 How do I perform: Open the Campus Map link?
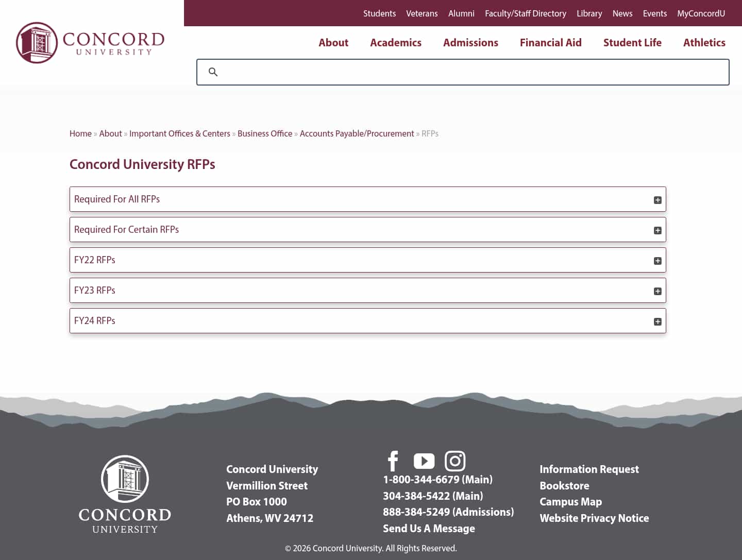[570, 501]
